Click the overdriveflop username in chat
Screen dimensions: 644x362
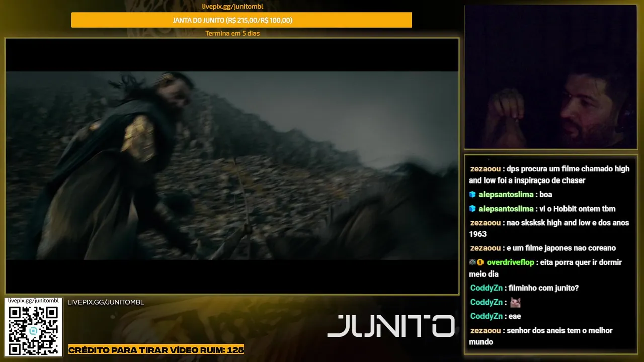(x=510, y=262)
